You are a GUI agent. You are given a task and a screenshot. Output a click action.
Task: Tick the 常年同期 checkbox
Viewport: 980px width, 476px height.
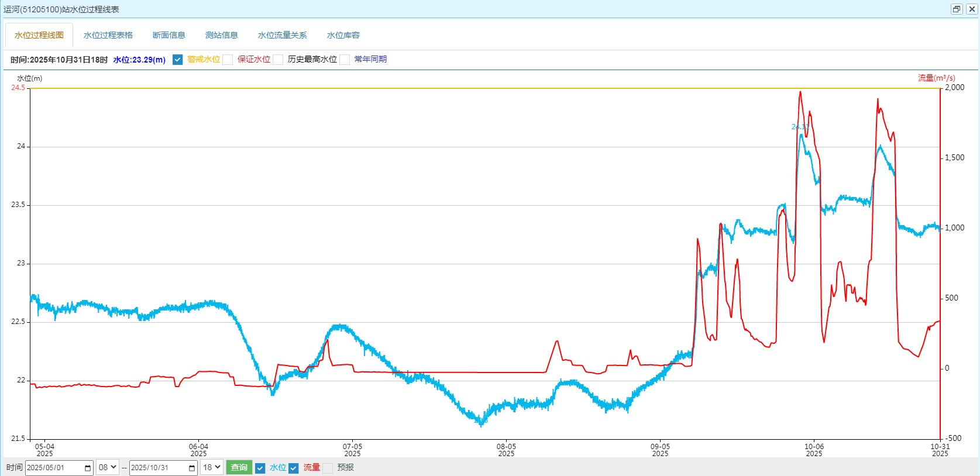345,60
